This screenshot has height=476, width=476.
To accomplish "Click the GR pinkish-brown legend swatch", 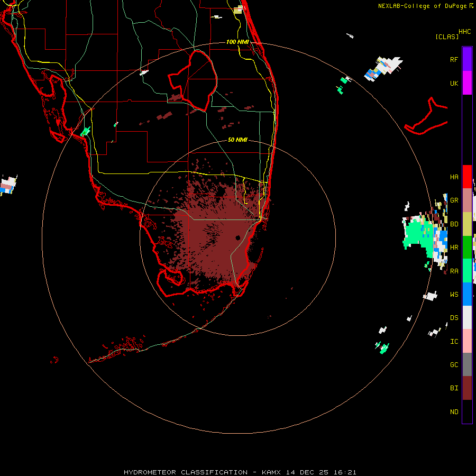I will (x=467, y=200).
